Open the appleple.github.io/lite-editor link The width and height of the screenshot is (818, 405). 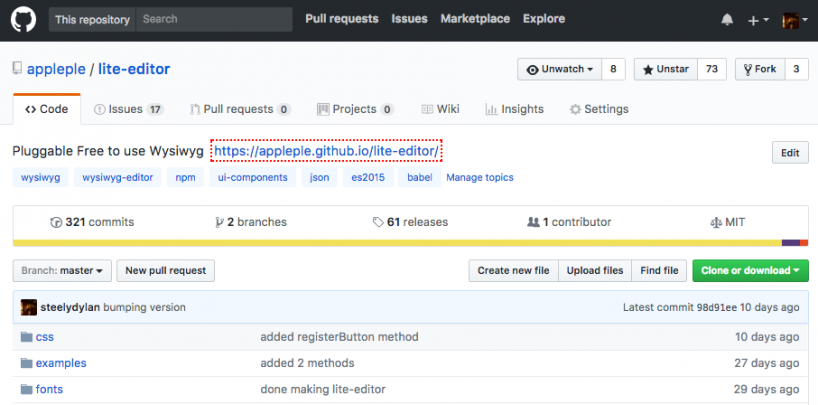coord(326,151)
